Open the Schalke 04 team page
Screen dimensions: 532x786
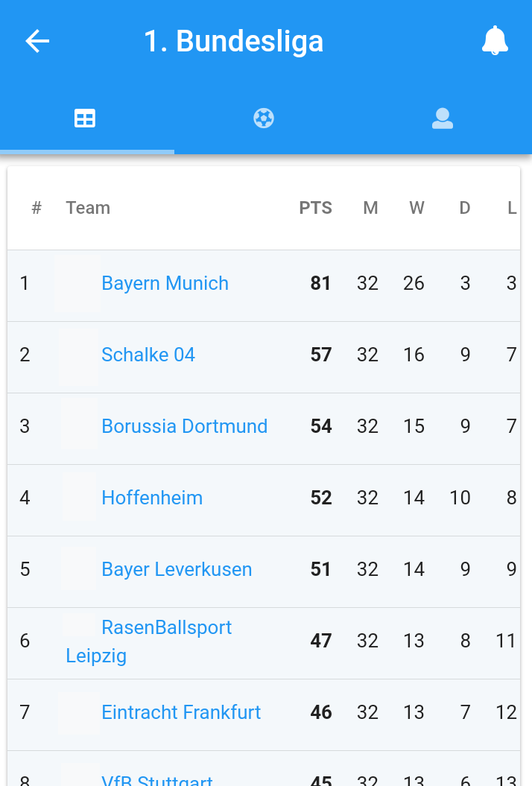tap(148, 355)
